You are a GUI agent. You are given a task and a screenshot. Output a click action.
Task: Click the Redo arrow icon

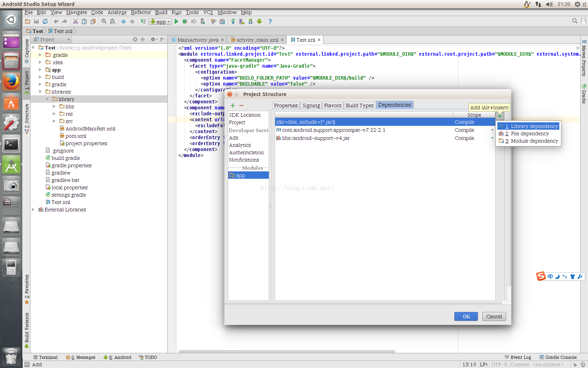point(64,21)
